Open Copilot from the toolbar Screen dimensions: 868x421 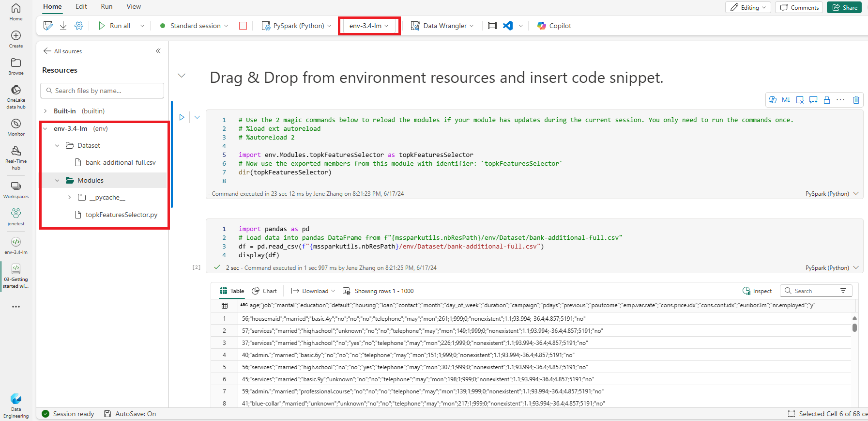[554, 26]
